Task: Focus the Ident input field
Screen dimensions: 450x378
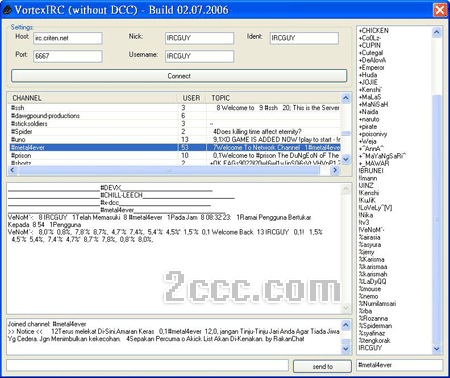Action: pos(304,38)
